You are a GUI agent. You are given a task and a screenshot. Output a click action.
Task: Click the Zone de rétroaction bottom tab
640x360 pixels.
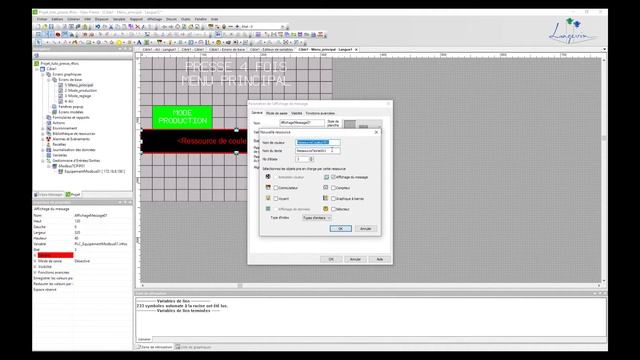click(x=154, y=347)
